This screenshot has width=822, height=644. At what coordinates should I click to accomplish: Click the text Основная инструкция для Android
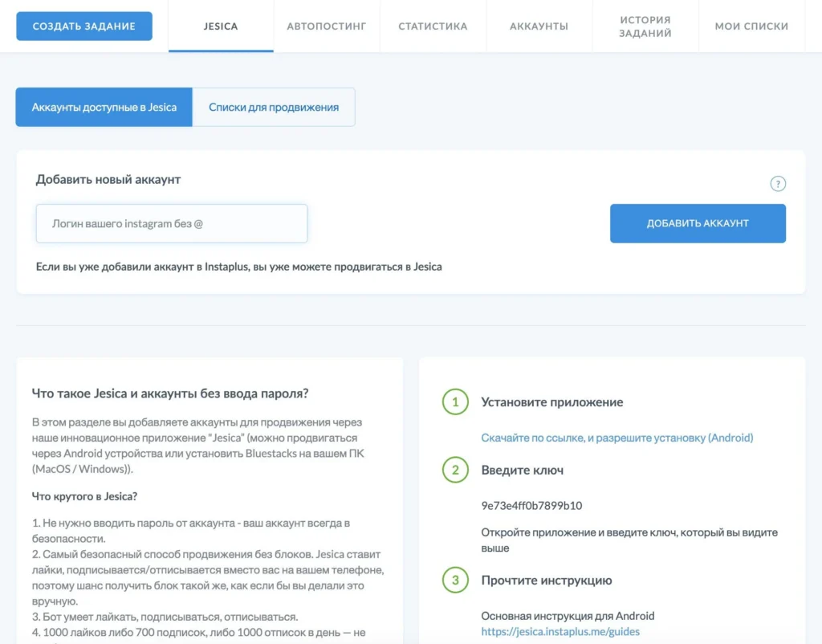(568, 616)
